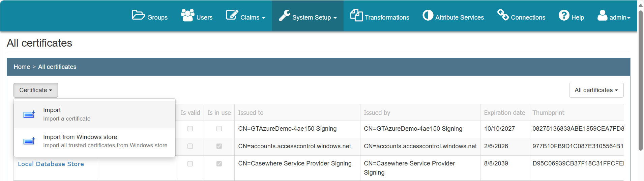Expand the All certificates filter dropdown
The width and height of the screenshot is (644, 181).
(596, 90)
